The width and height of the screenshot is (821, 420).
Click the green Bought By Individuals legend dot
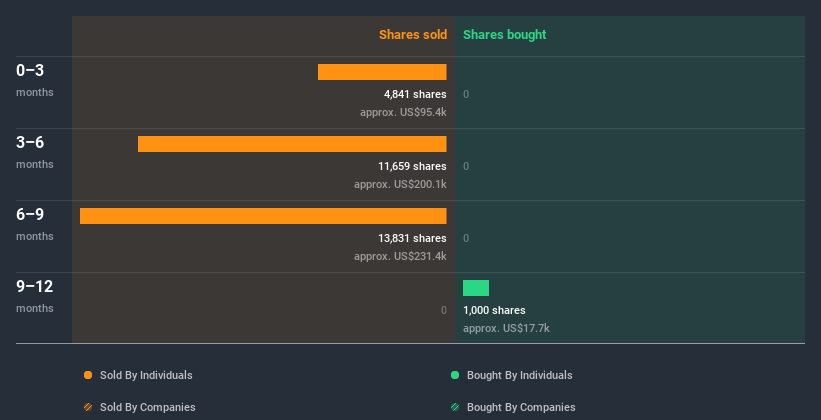455,375
